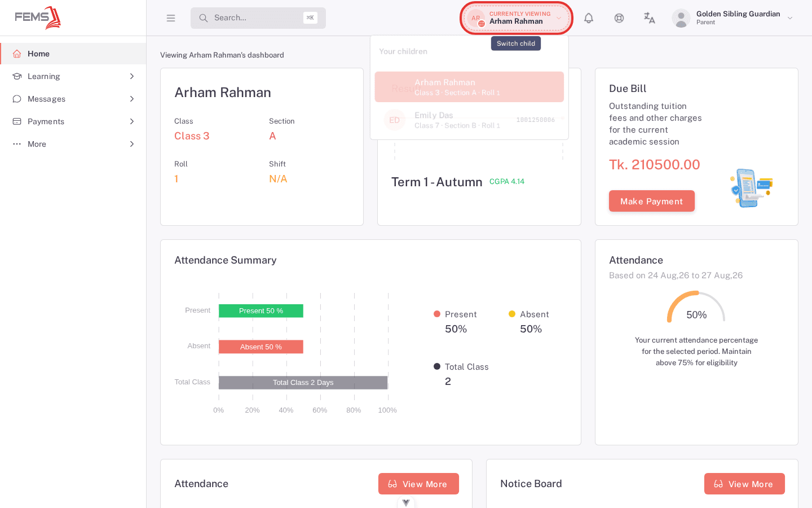Click the search magnifier icon

tap(204, 18)
